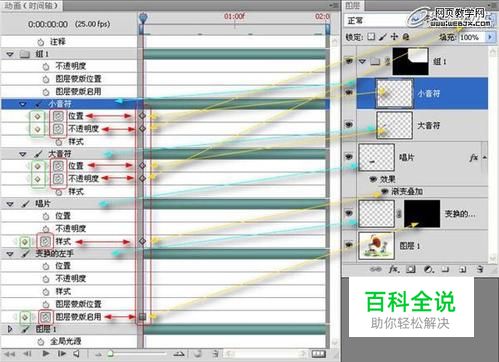Add a layer mask from Layers footer
This screenshot has width=499, height=362.
click(x=411, y=269)
